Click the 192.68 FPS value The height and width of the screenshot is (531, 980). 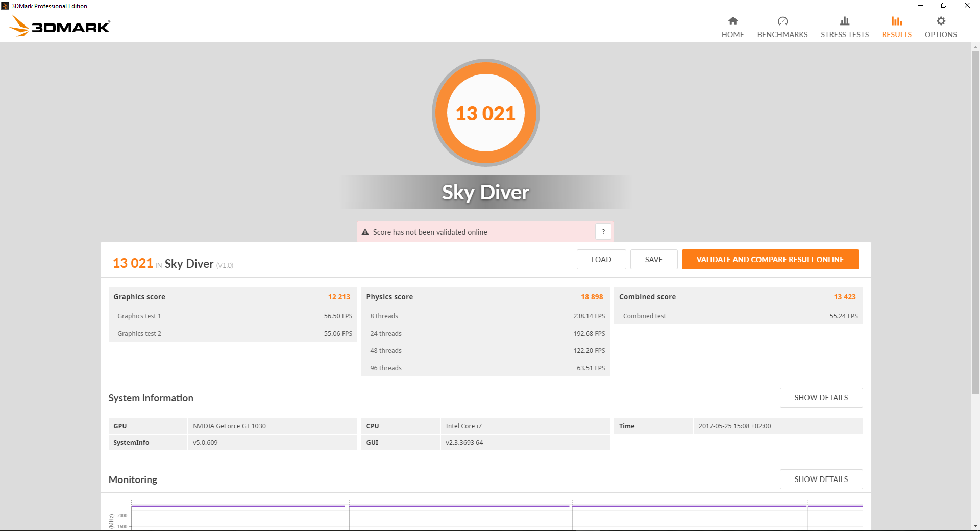click(589, 334)
